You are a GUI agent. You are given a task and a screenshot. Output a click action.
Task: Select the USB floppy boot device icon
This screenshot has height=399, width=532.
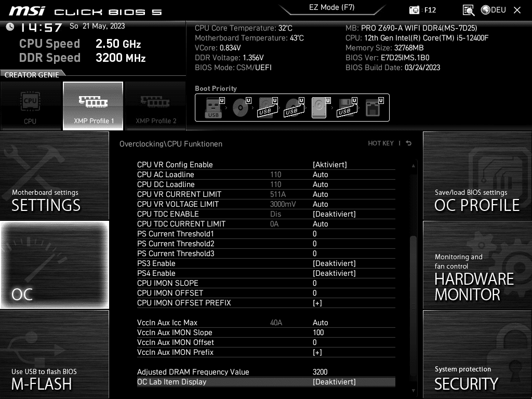click(347, 108)
